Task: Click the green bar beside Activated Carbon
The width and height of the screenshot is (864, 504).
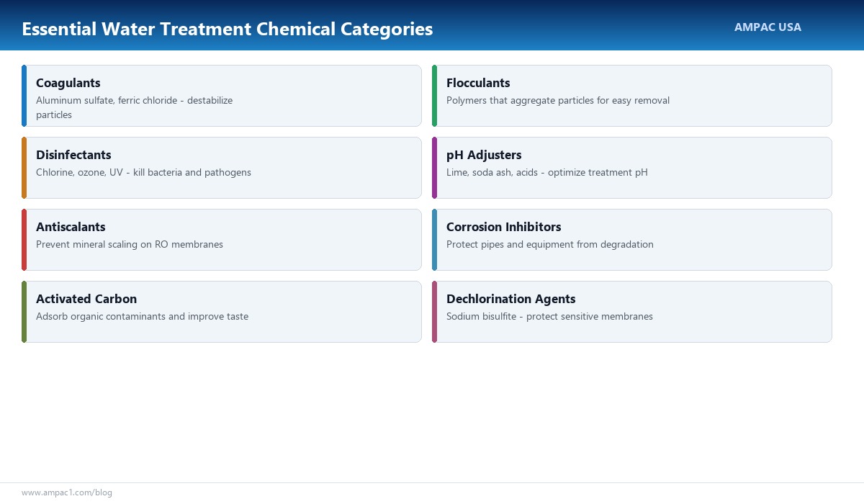Action: pyautogui.click(x=24, y=311)
